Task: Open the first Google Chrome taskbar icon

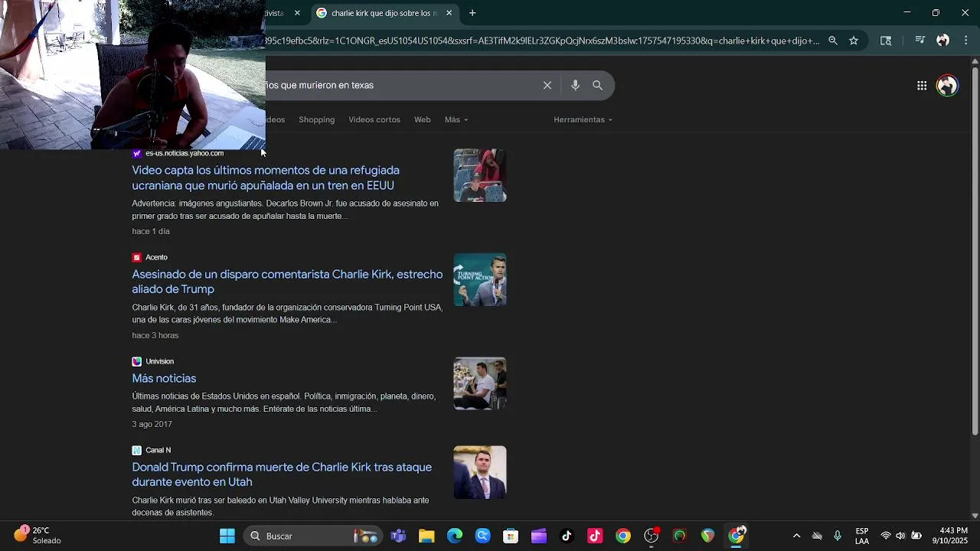Action: [623, 536]
